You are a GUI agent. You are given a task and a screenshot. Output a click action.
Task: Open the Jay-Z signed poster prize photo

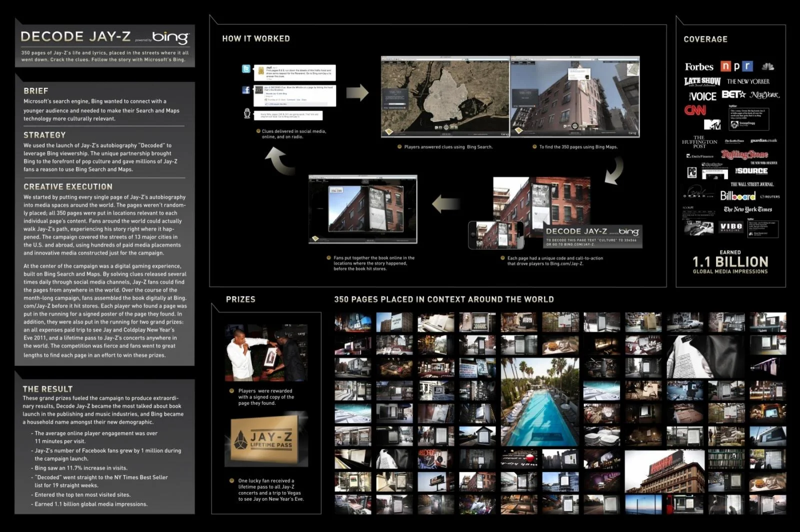tap(266, 353)
